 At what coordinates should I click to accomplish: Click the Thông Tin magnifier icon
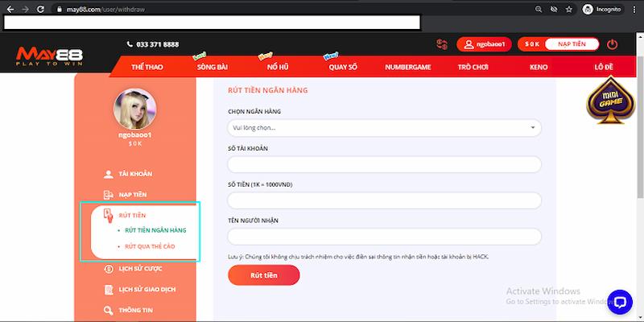click(108, 309)
